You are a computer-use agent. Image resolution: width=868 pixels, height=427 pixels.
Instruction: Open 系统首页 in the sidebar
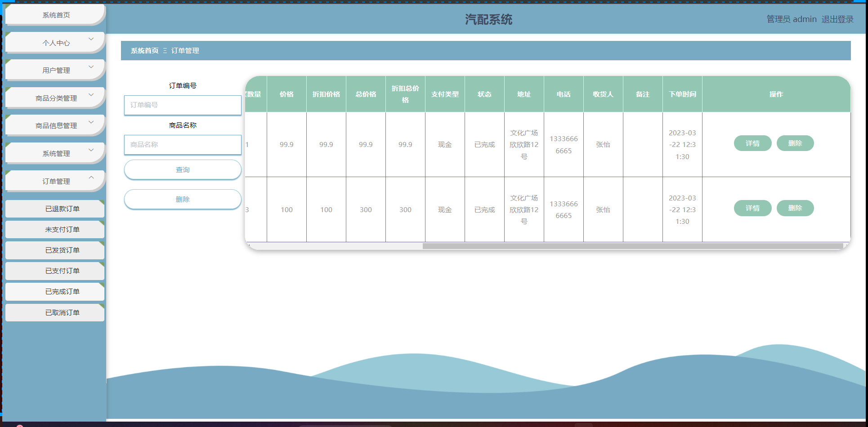56,15
